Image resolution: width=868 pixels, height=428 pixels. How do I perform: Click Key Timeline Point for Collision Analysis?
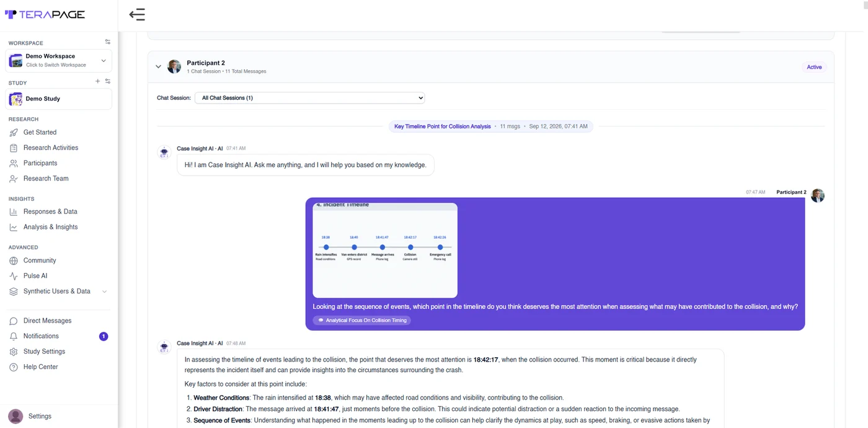pyautogui.click(x=442, y=127)
